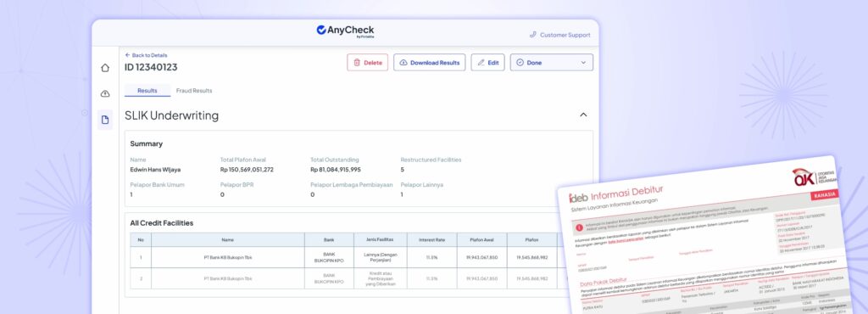Open the cloud upload sidebar icon

click(104, 94)
